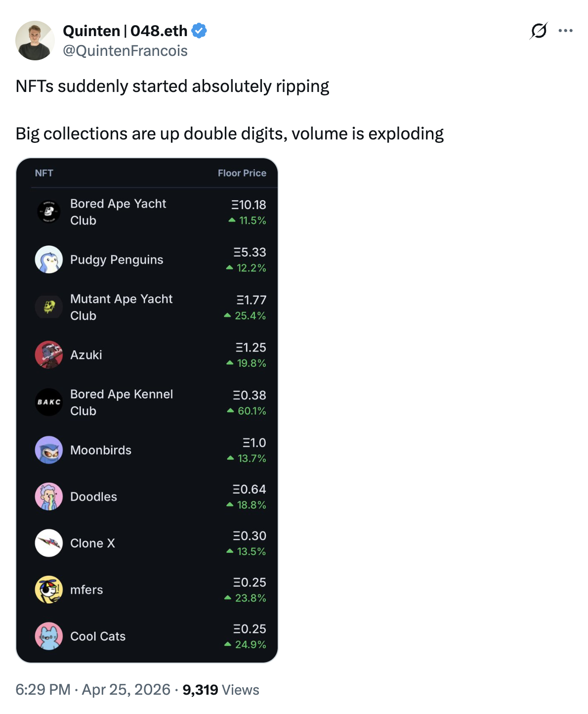Open the Quinten | 048.eth display name
Image resolution: width=588 pixels, height=714 pixels.
125,31
